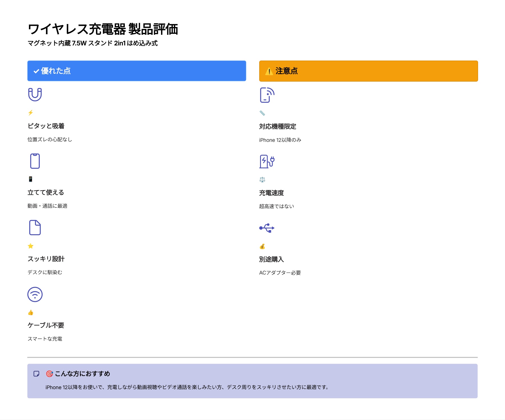Click the warning icon in the 注意点 banner
The width and height of the screenshot is (505, 420).
coord(268,71)
